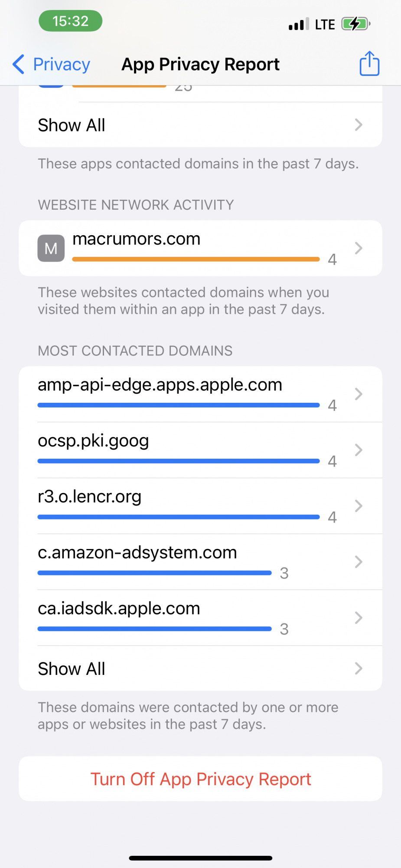Go back to Privacy settings
This screenshot has height=868, width=401.
[x=62, y=64]
